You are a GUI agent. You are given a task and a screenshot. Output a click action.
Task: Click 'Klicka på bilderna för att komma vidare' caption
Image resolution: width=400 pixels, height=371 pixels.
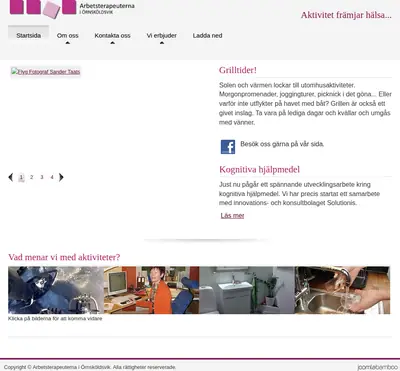point(55,319)
